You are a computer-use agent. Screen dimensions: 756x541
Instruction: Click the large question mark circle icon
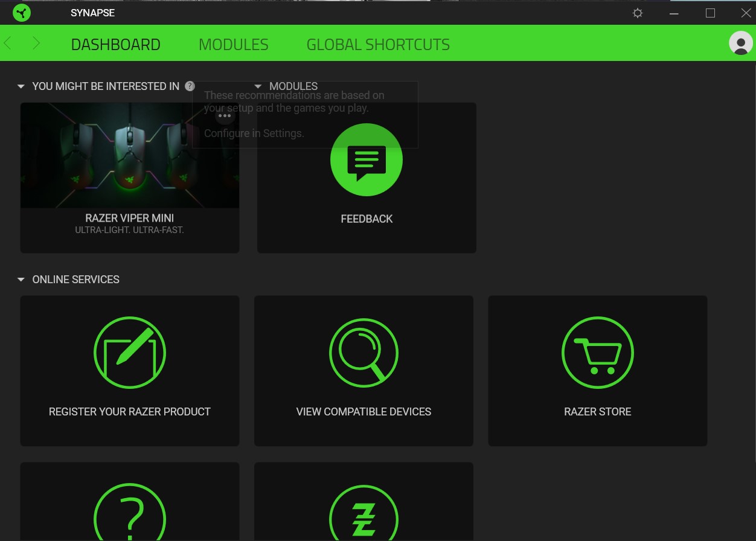click(x=130, y=512)
